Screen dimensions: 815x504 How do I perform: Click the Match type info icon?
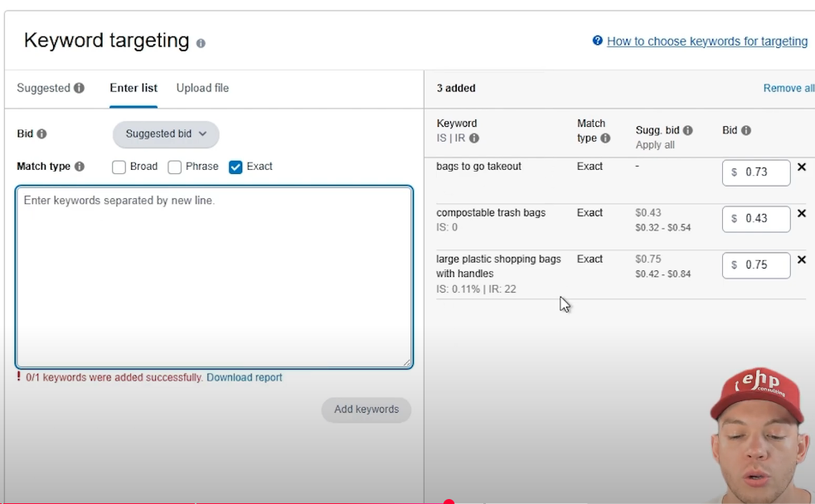[x=80, y=167]
